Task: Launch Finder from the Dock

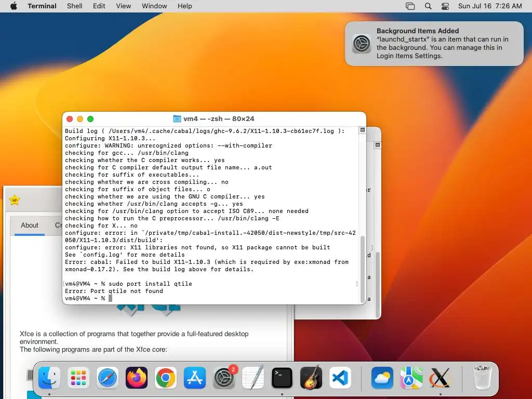Action: pyautogui.click(x=49, y=378)
